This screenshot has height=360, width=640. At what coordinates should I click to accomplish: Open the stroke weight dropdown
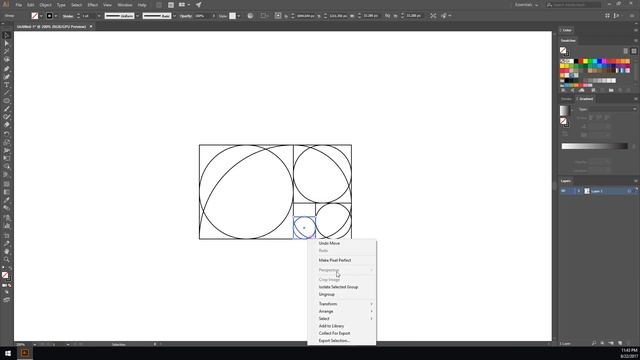[x=99, y=16]
